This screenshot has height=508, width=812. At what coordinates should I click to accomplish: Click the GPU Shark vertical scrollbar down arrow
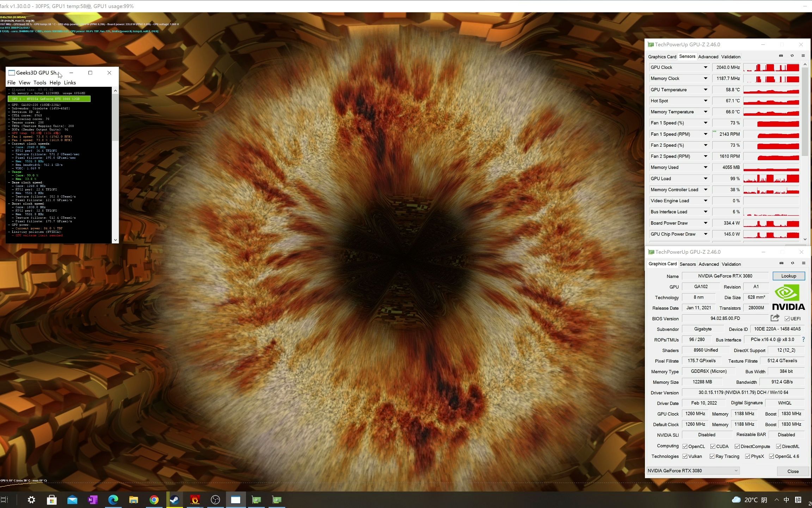point(115,240)
